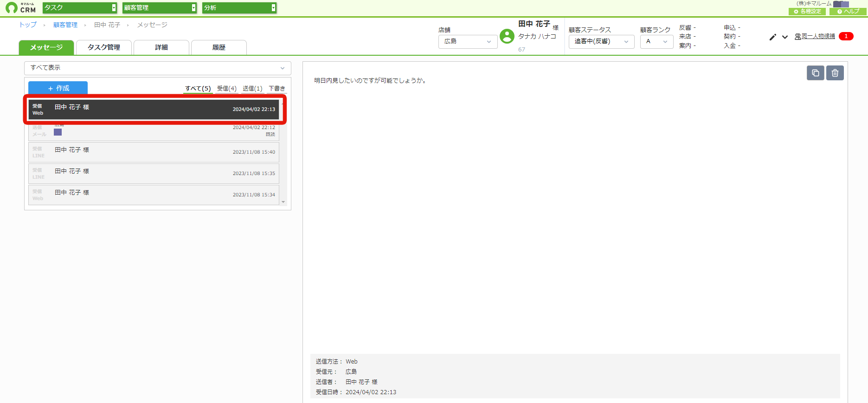This screenshot has width=868, height=403.
Task: Click the red notification badge 1
Action: (846, 36)
